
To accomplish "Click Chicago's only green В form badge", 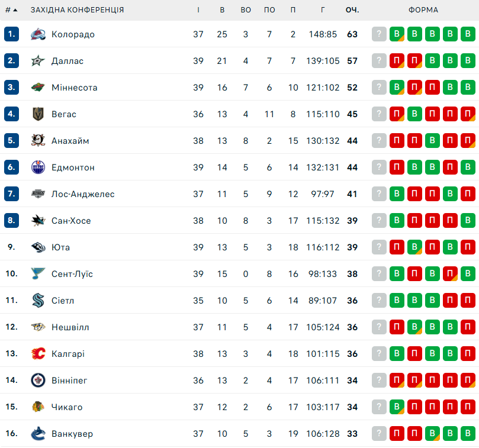I will tap(397, 407).
